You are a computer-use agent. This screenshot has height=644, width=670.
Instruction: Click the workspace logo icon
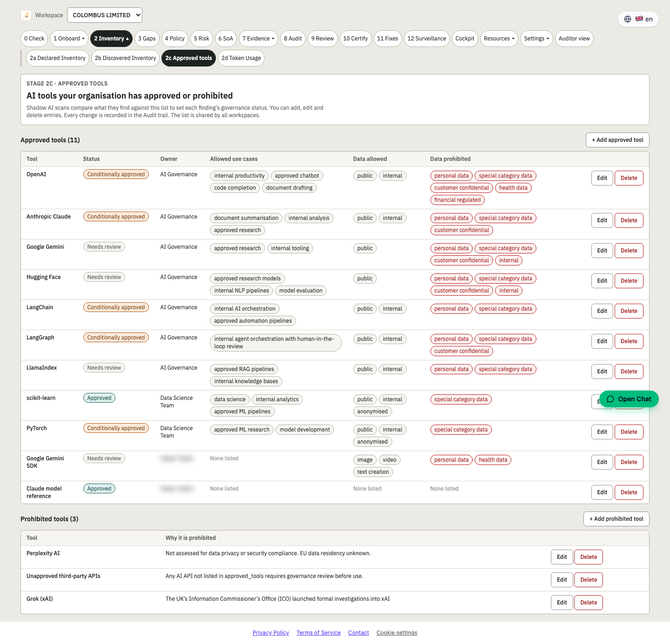coord(26,15)
